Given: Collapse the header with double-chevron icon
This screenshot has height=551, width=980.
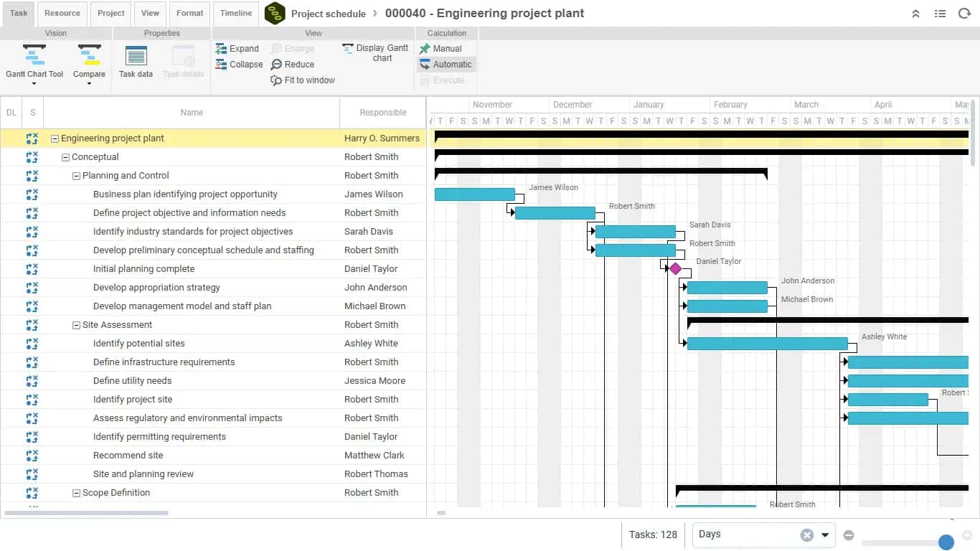Looking at the screenshot, I should point(915,14).
